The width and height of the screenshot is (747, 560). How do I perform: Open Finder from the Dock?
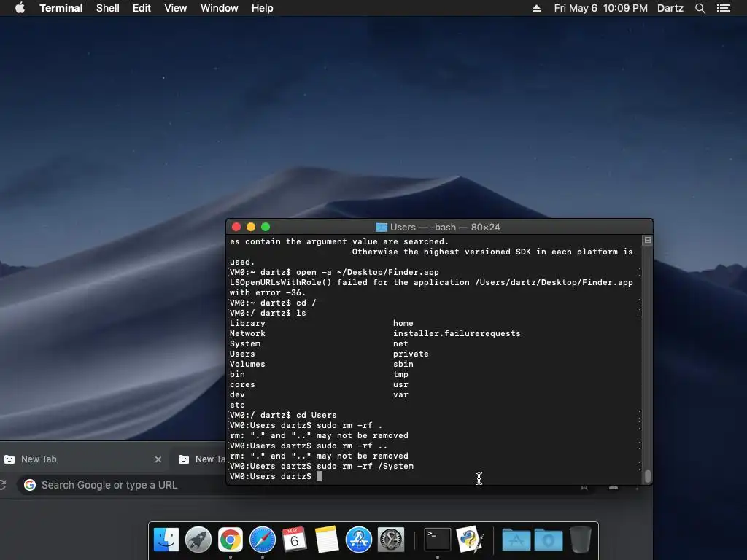click(166, 540)
